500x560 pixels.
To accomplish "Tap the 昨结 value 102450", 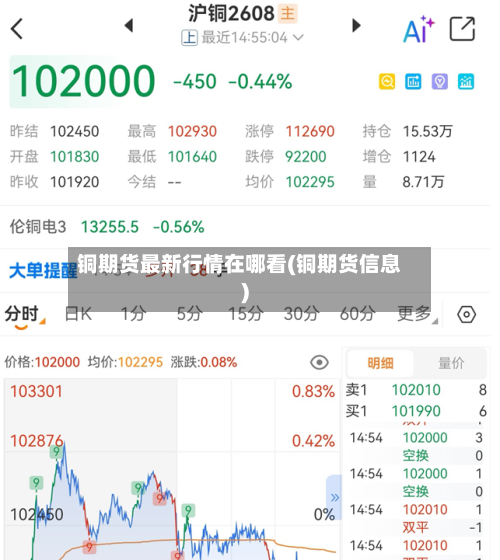I will (x=74, y=131).
